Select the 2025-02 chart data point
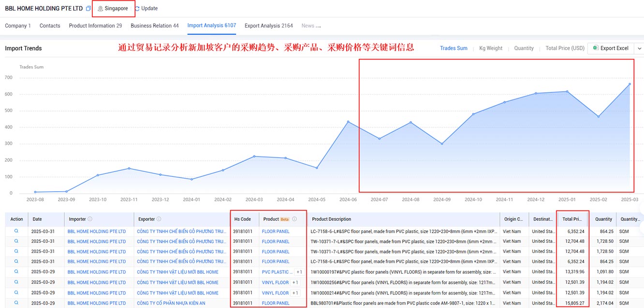This screenshot has width=644, height=308. pos(598,116)
